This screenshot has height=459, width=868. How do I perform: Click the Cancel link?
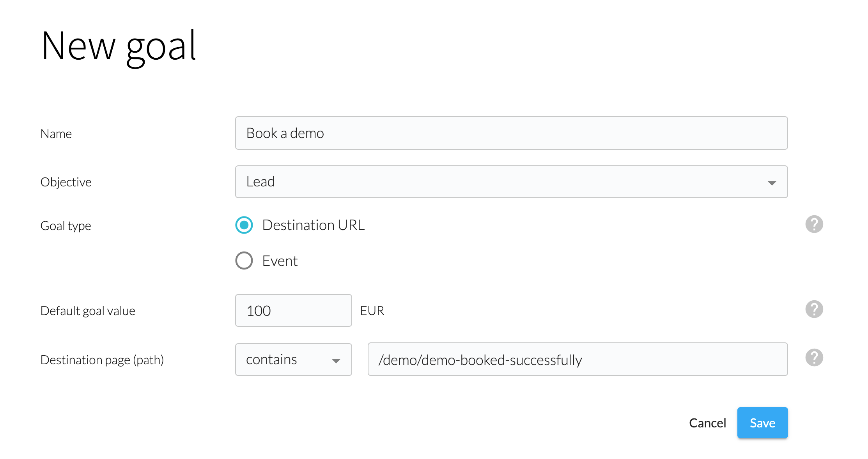pyautogui.click(x=707, y=423)
